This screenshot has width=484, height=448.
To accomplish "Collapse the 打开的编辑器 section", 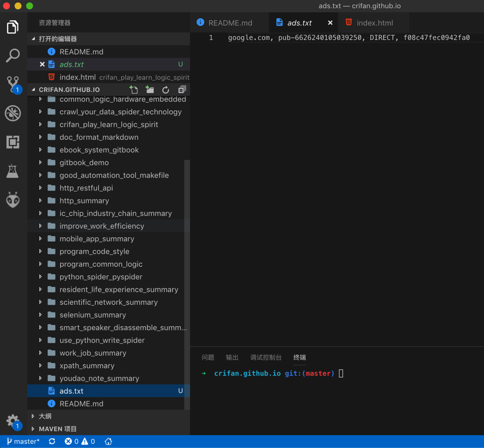I will pos(109,39).
